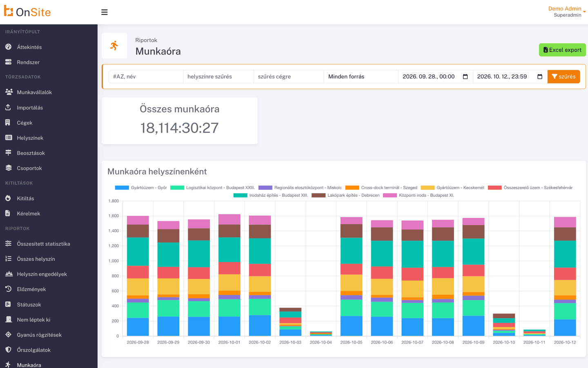Viewport: 588px width, 368px height.
Task: Click the total 18,114:30:27 value
Action: pos(179,128)
